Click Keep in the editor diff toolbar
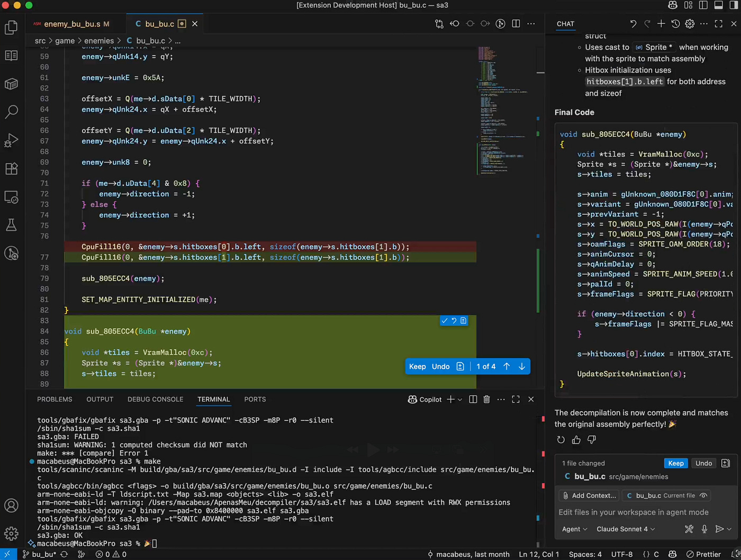This screenshot has height=560, width=741. coord(417,366)
